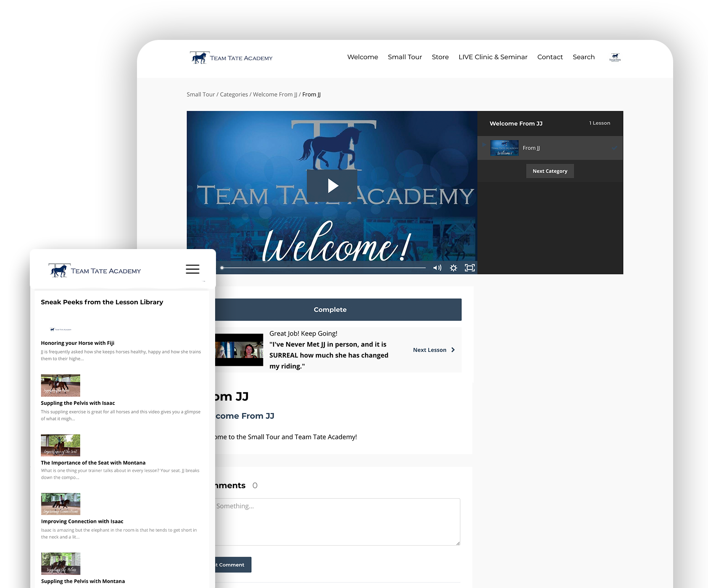Click the Next Category button
The image size is (708, 588).
tap(550, 171)
